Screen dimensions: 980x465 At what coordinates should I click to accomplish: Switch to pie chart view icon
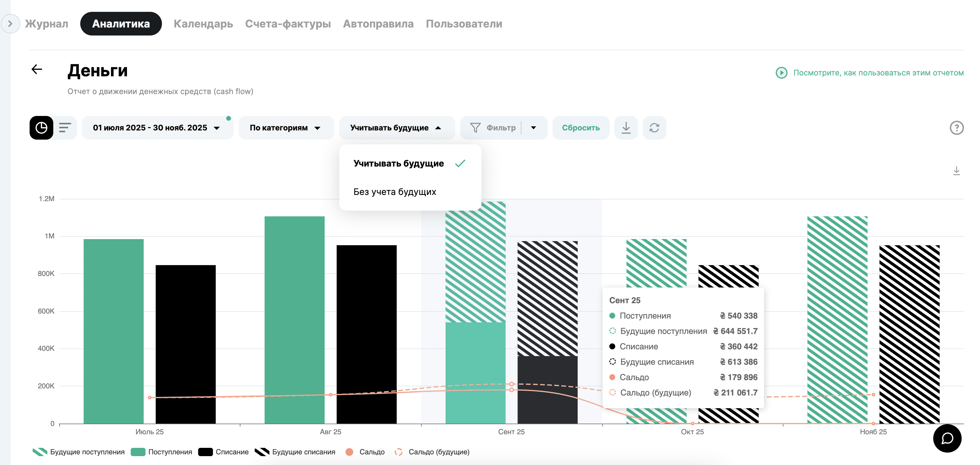41,128
